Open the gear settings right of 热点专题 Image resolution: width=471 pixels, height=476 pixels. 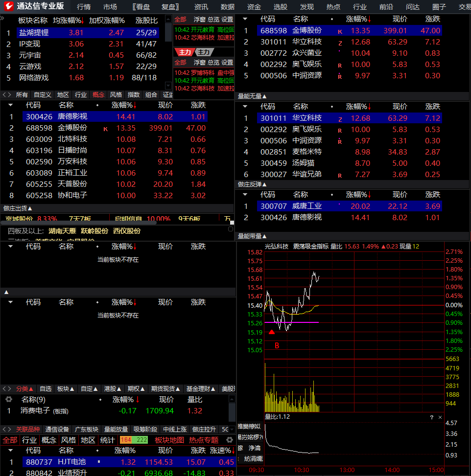point(230,440)
